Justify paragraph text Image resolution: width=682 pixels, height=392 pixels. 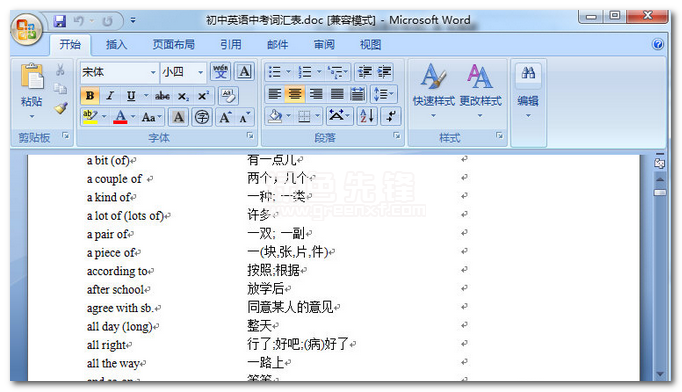click(337, 94)
